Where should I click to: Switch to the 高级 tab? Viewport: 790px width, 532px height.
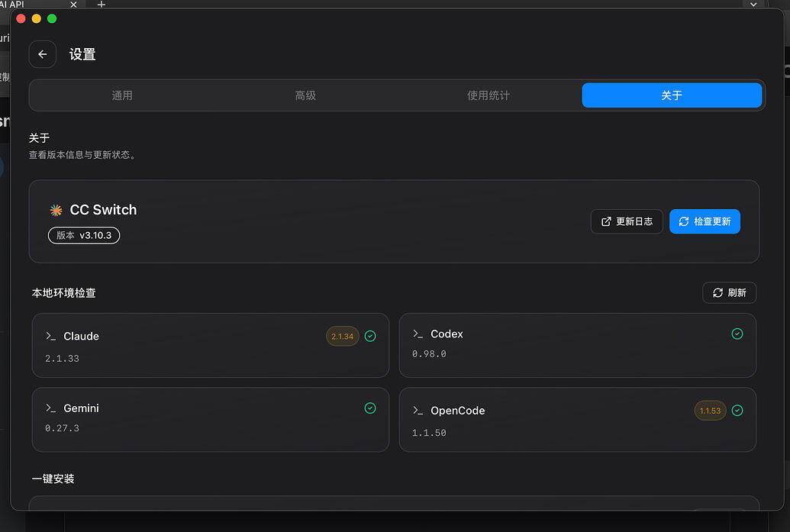305,95
